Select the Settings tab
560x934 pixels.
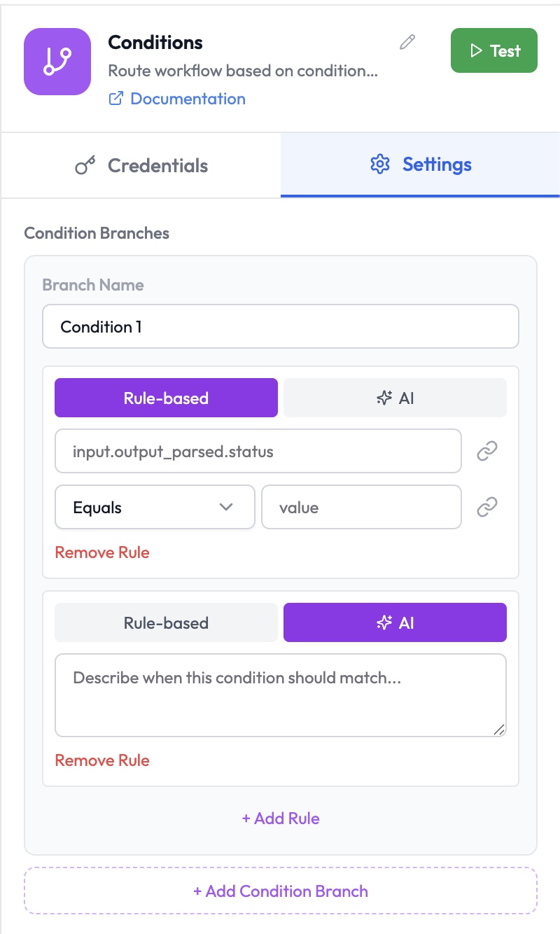click(x=420, y=164)
